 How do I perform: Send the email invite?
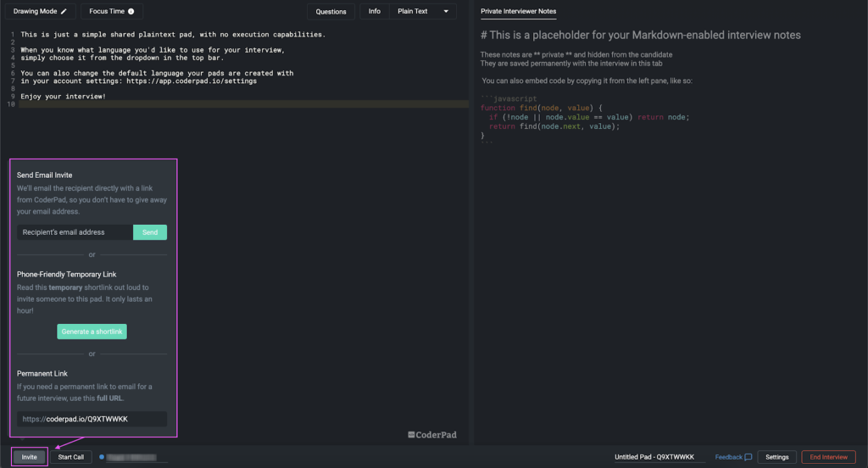coord(150,232)
